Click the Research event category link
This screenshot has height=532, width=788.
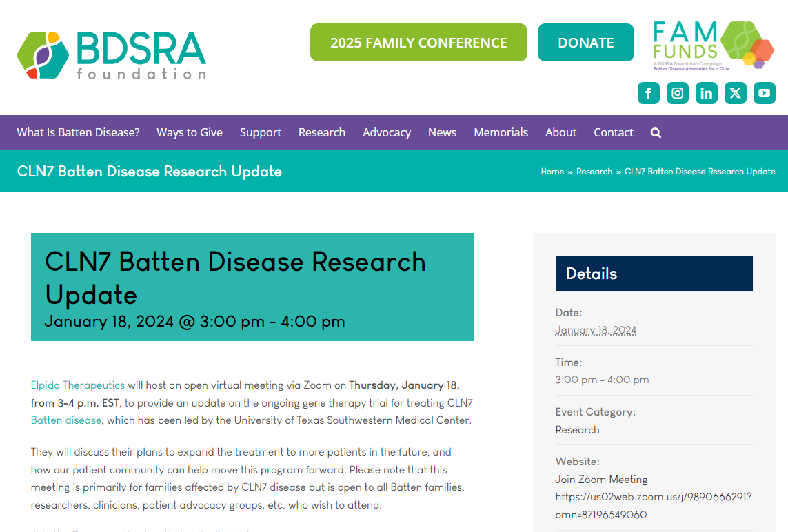pos(577,430)
